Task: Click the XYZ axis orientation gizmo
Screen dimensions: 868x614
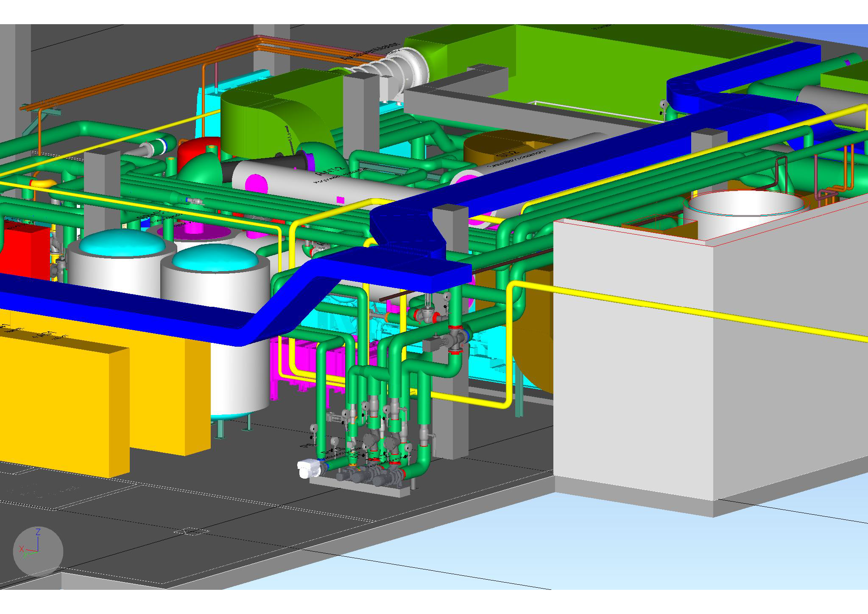Action: click(38, 551)
